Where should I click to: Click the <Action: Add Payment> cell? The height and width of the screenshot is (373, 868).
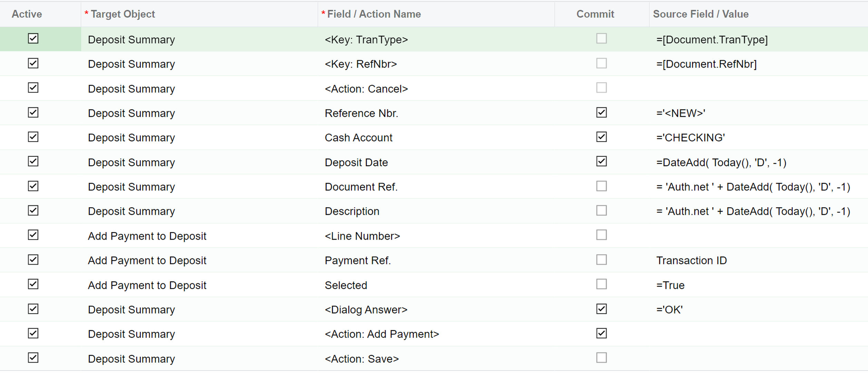point(382,334)
